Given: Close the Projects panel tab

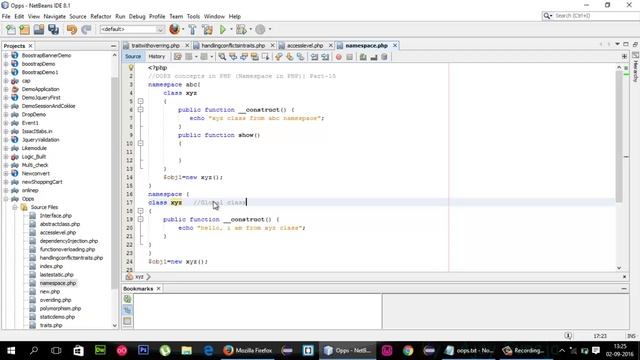Looking at the screenshot, I should click(x=30, y=46).
